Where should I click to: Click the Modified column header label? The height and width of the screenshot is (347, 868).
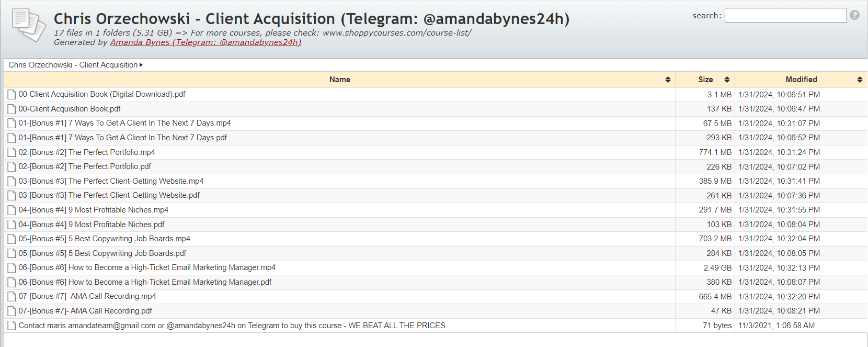coord(801,80)
